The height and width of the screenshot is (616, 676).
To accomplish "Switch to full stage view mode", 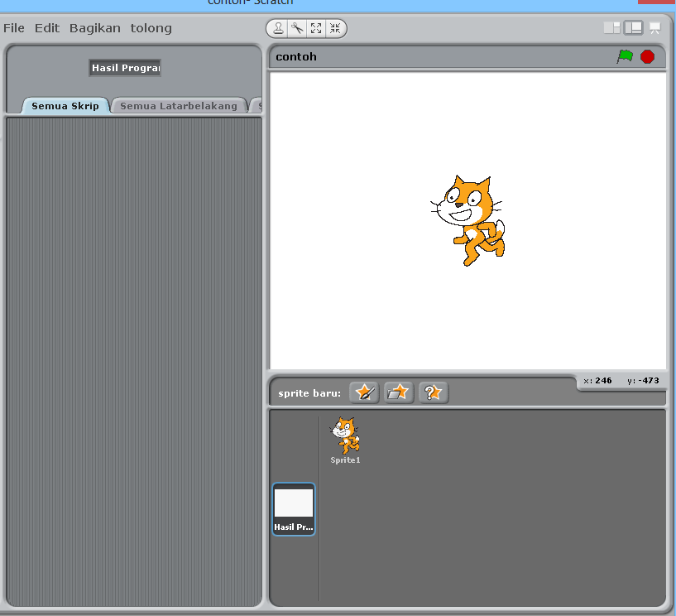I will coord(633,28).
